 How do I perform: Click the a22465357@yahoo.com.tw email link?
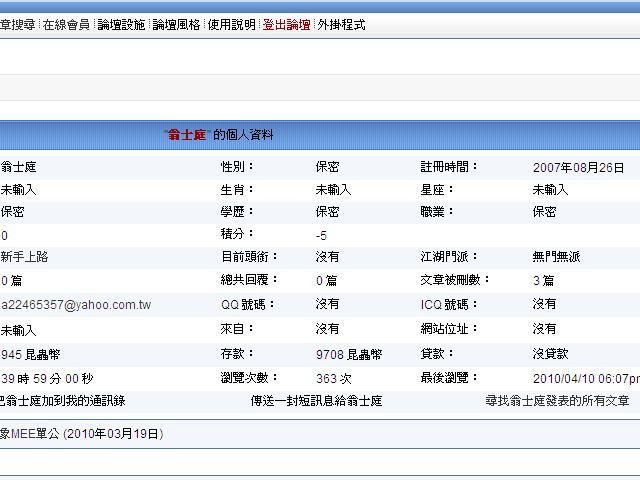(x=76, y=304)
